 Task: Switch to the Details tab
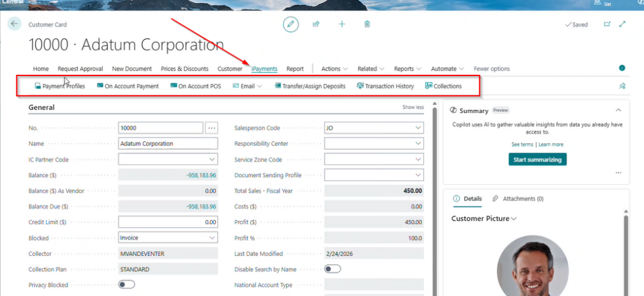click(x=467, y=199)
